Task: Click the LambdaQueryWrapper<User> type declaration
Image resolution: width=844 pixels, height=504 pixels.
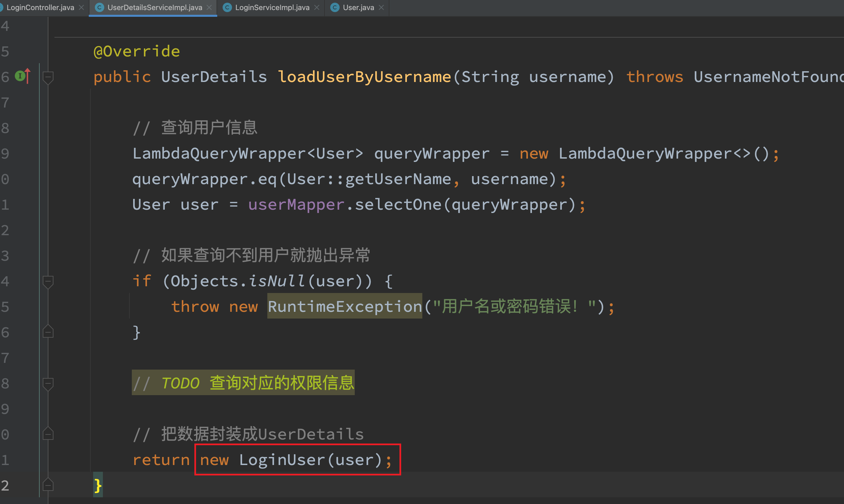Action: coord(248,154)
